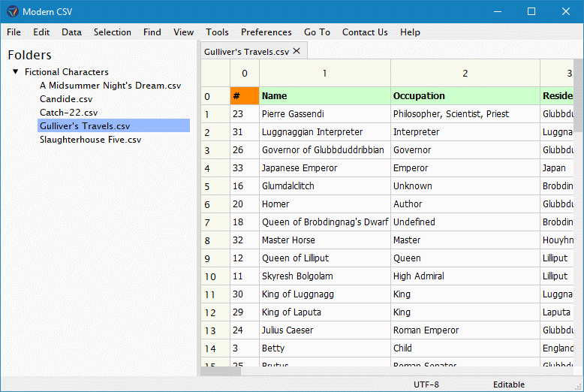
Task: Open the File menu
Action: tap(14, 32)
